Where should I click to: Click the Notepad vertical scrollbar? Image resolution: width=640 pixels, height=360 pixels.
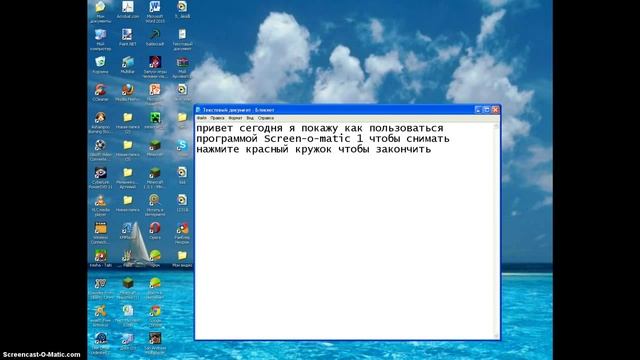(496, 231)
